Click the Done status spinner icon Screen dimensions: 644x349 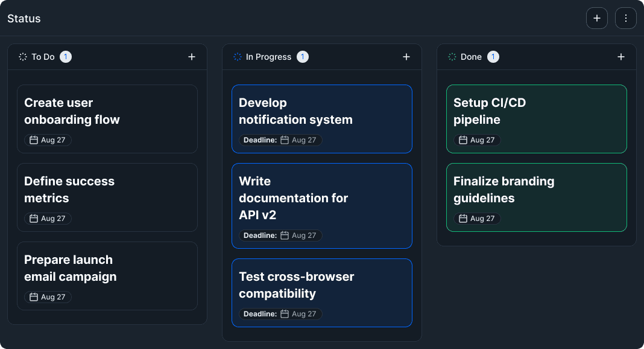pyautogui.click(x=452, y=57)
